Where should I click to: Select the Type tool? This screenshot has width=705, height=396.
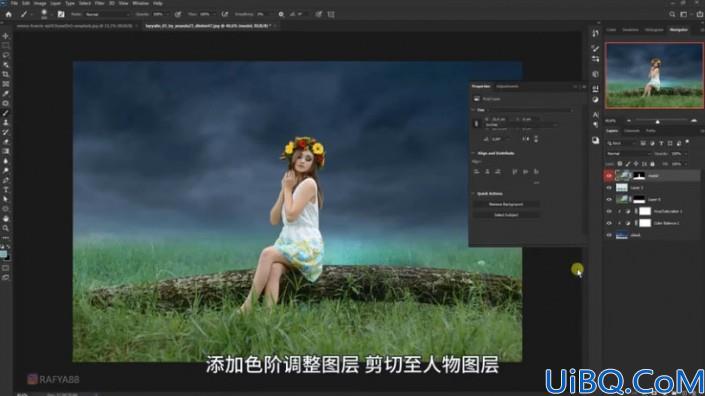pos(5,190)
